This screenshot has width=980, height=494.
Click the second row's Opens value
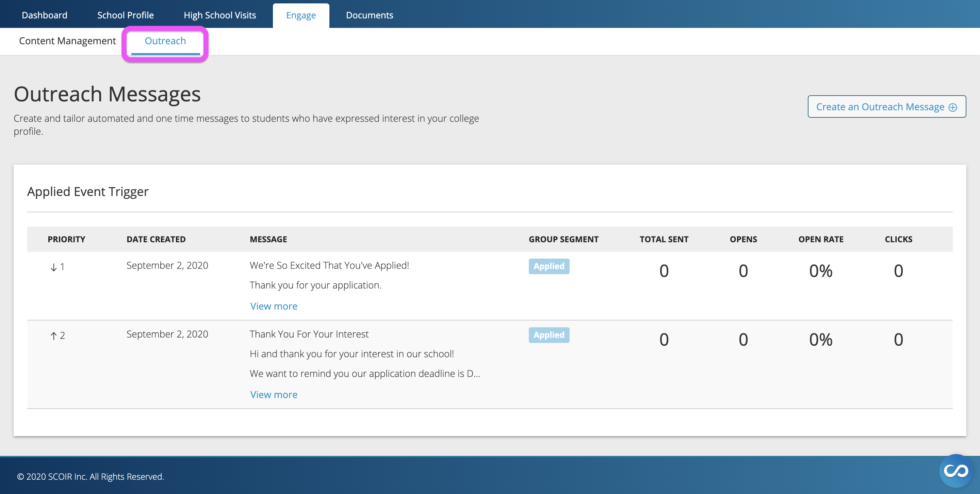[744, 340]
